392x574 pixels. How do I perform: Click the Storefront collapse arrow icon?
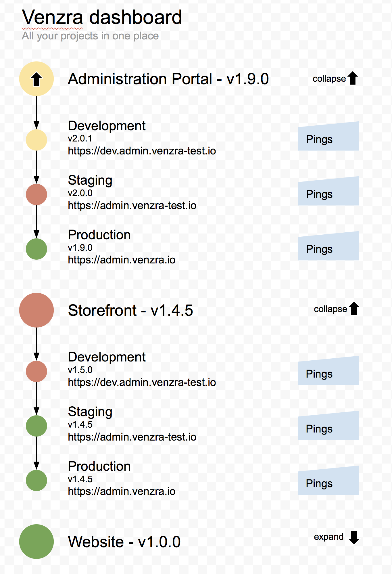tap(354, 309)
